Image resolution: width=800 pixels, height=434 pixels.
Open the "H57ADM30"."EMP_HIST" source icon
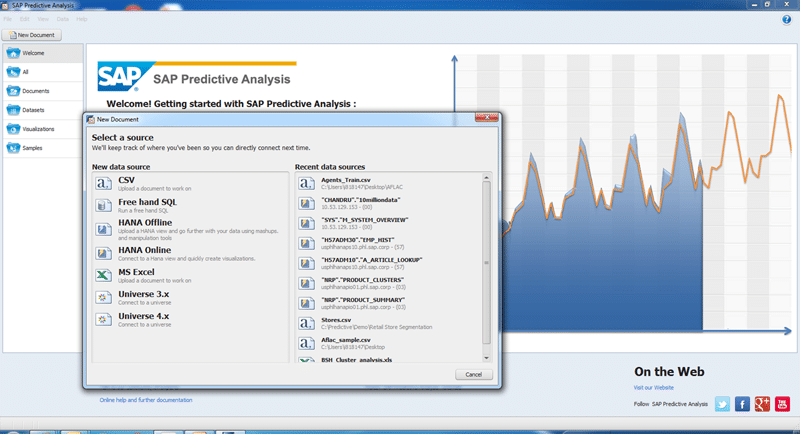pyautogui.click(x=306, y=243)
